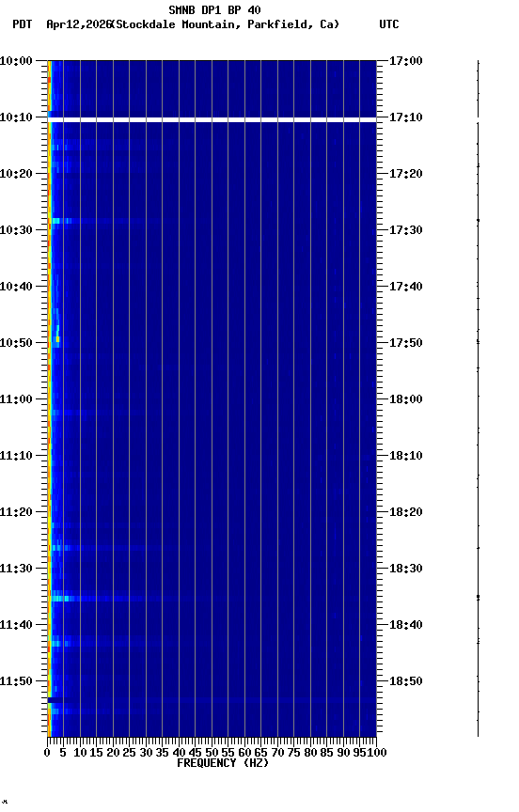
Task: Click the 11:40 PDT time label
Action: [x=16, y=625]
